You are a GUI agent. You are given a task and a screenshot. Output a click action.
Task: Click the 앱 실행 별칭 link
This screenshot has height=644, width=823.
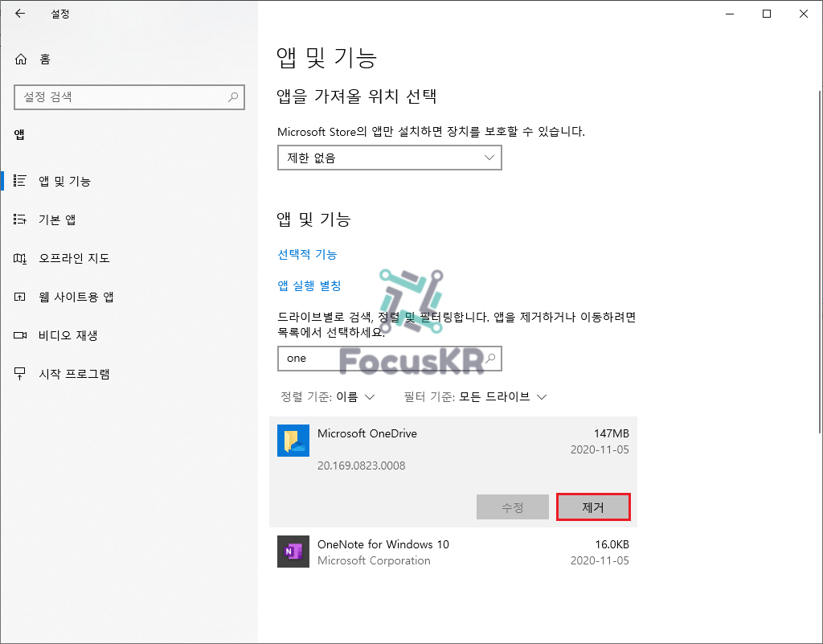click(x=309, y=285)
